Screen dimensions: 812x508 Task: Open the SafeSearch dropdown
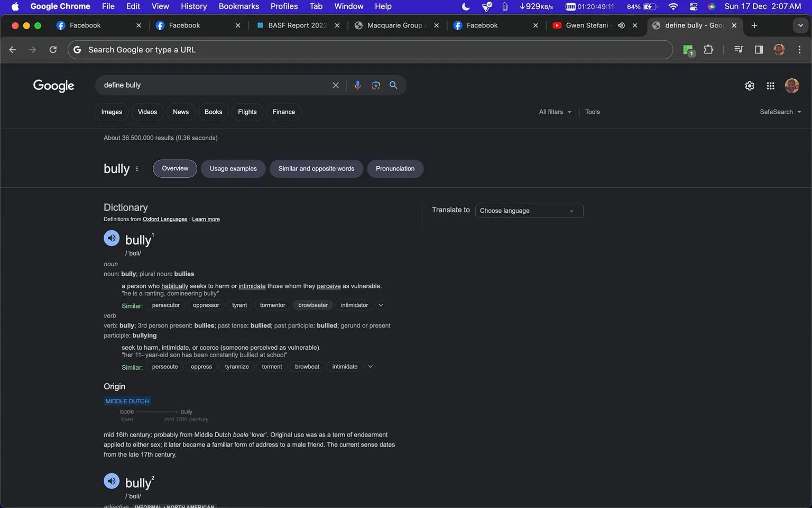coord(780,112)
